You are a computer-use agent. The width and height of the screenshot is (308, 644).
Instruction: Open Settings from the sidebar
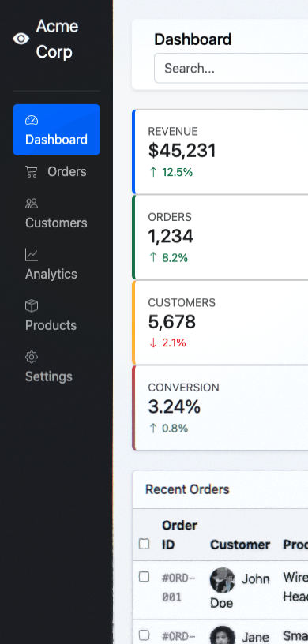click(x=56, y=366)
